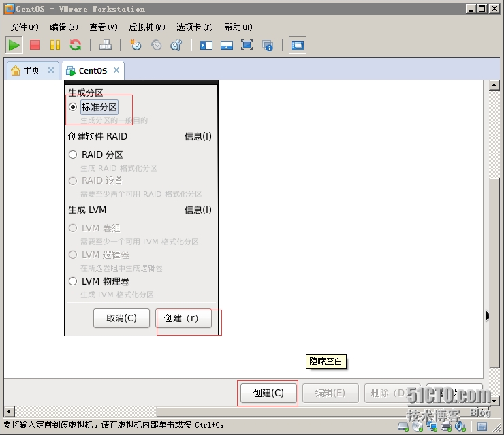504x435 pixels.
Task: Open the network devices toolbar icon
Action: coord(106,45)
